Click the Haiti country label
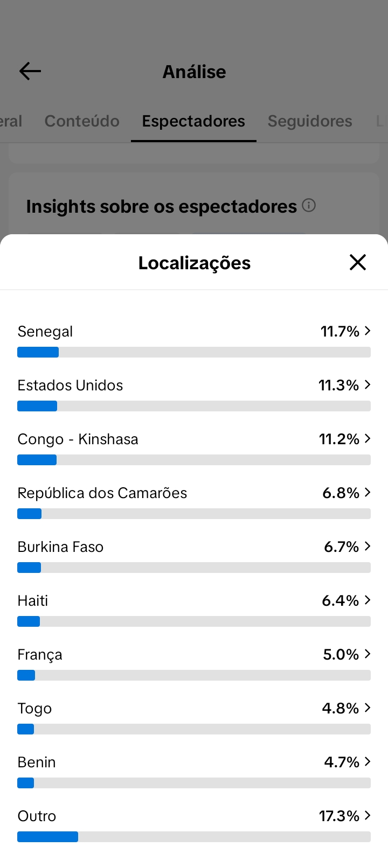Screen dimensions: 388x868 33,600
